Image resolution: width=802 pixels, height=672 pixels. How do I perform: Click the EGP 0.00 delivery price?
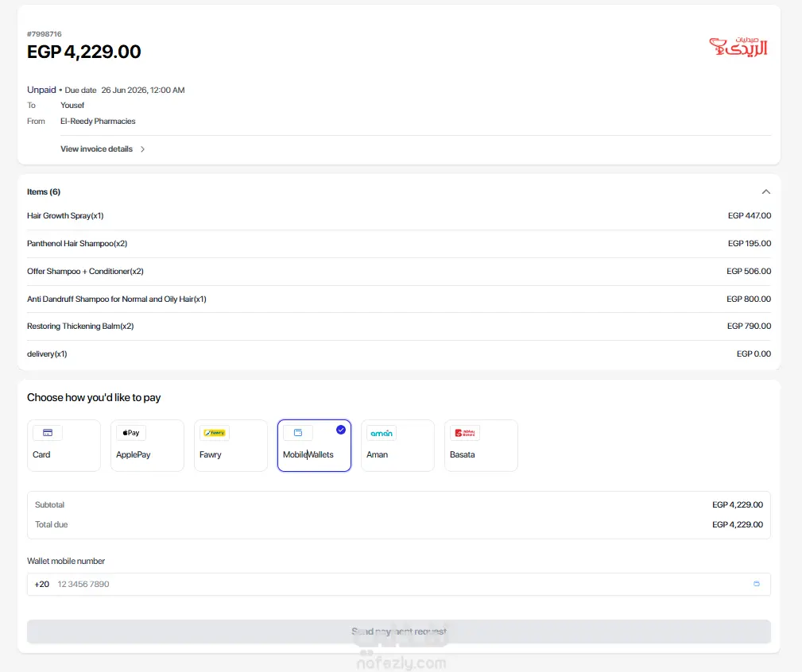pos(754,353)
